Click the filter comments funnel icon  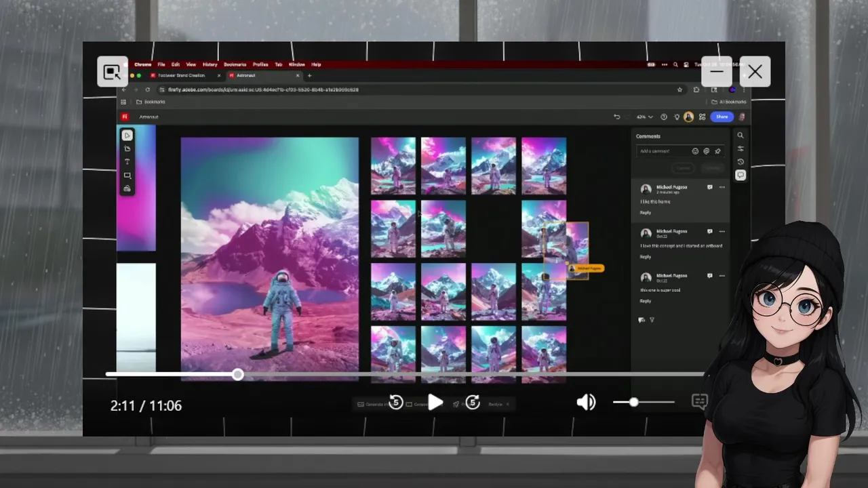click(x=652, y=320)
